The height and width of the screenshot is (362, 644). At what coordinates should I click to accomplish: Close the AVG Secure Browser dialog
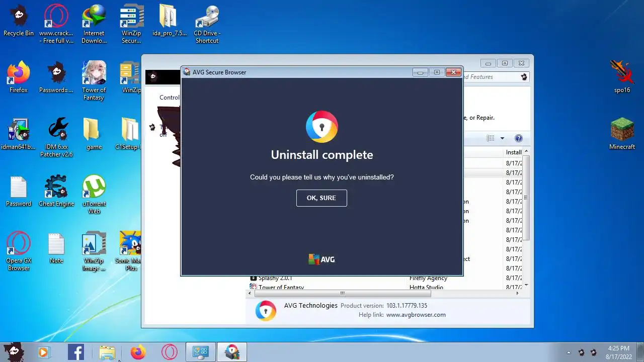453,72
